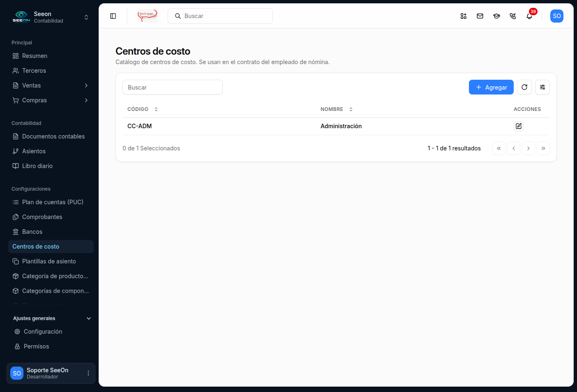The width and height of the screenshot is (577, 392).
Task: Go to next results page
Action: (529, 148)
